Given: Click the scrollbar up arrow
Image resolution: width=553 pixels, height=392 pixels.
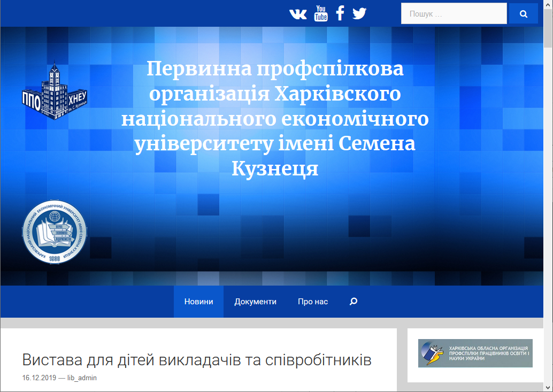Looking at the screenshot, I should coord(548,4).
